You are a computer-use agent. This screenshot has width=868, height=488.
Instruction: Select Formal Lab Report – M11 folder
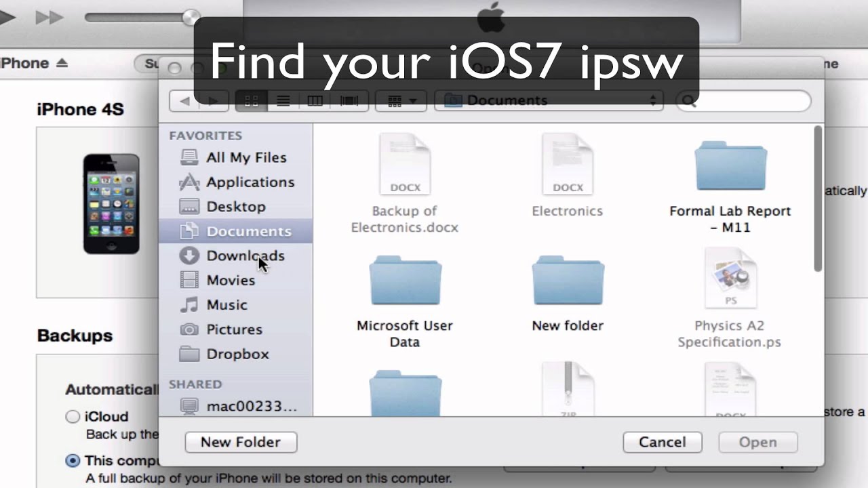coord(730,186)
